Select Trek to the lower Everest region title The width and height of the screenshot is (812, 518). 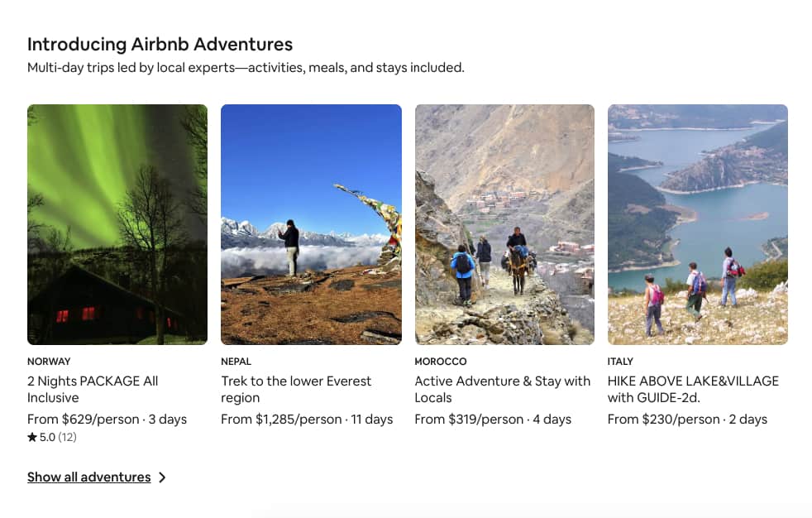296,389
